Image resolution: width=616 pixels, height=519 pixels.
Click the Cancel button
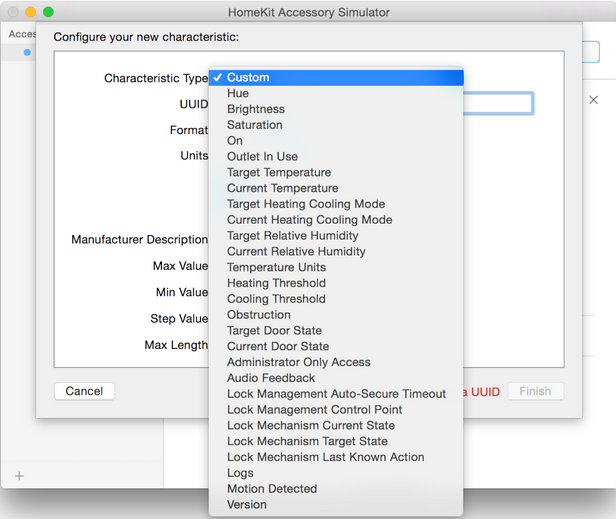click(84, 391)
